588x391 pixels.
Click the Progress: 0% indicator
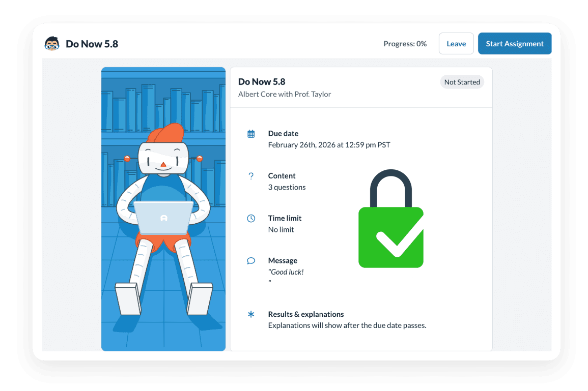405,44
